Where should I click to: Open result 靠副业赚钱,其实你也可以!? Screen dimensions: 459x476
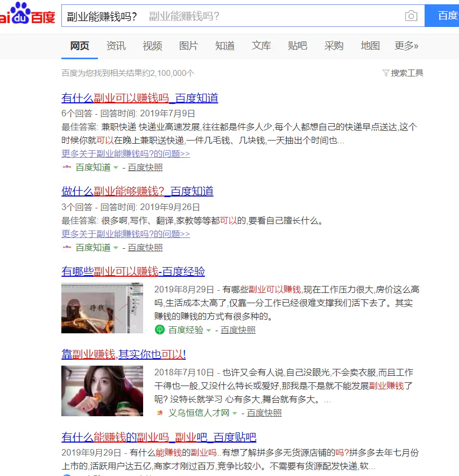pos(123,354)
